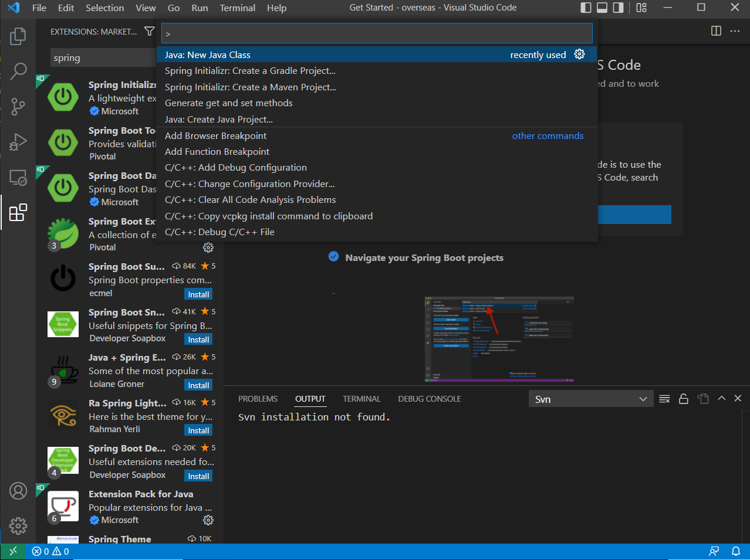
Task: Select C/C++: Debug C/C++ File command
Action: 377,232
